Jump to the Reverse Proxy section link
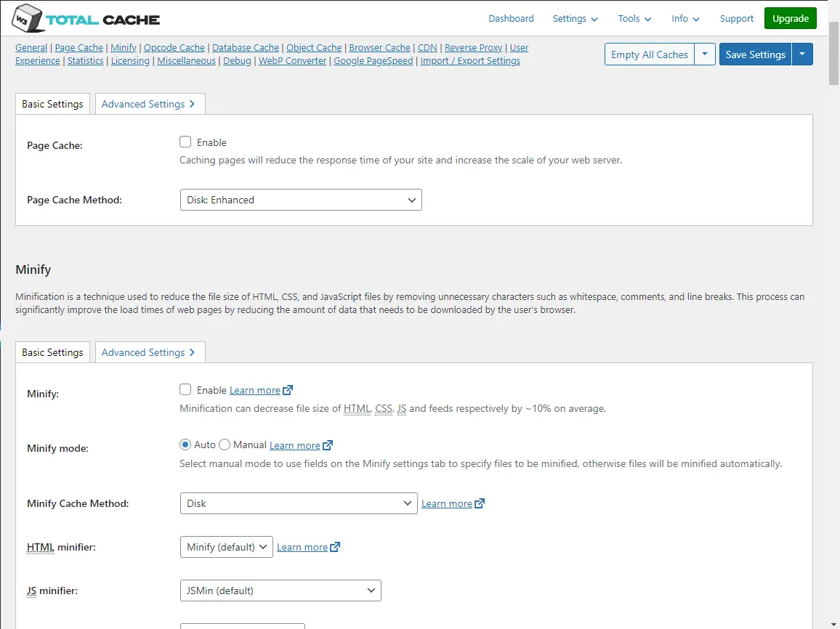840x629 pixels. (474, 48)
